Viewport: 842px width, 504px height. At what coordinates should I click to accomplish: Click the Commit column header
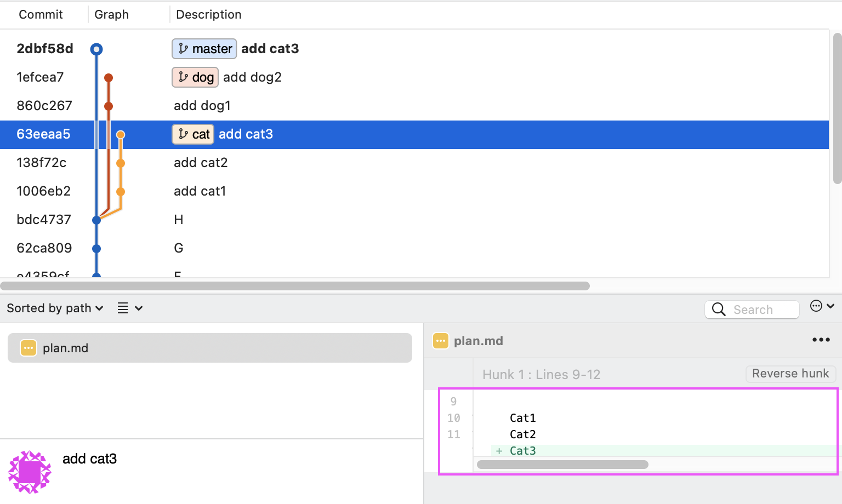[41, 15]
